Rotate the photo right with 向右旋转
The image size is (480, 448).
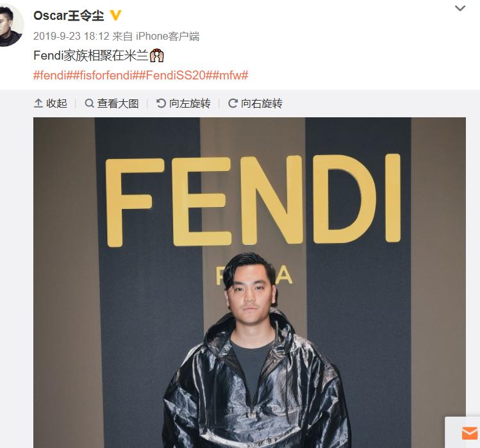click(255, 103)
